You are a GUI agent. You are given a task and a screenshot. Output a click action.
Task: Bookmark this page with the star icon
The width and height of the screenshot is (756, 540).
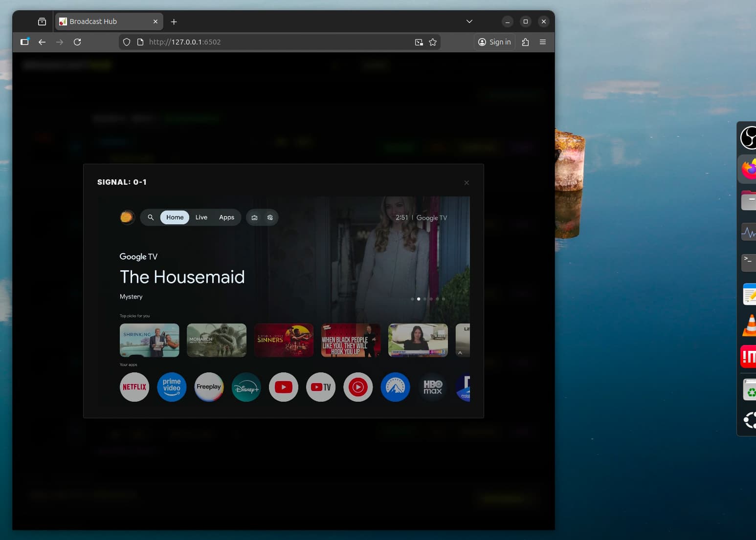click(x=433, y=42)
